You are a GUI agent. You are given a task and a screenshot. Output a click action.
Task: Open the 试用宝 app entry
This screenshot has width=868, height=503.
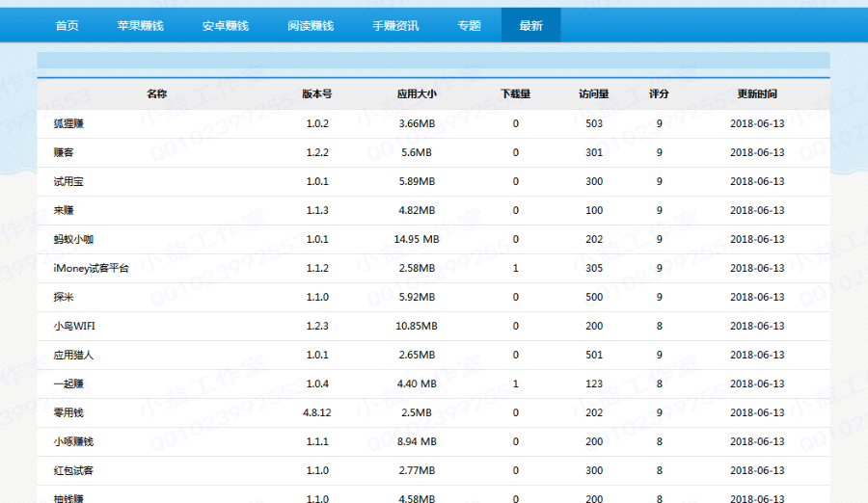pos(68,181)
